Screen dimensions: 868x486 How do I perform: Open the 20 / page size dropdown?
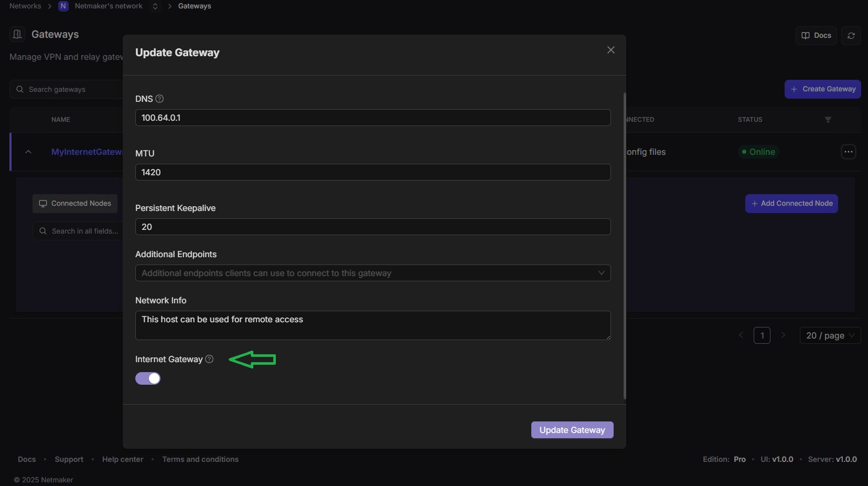point(830,335)
